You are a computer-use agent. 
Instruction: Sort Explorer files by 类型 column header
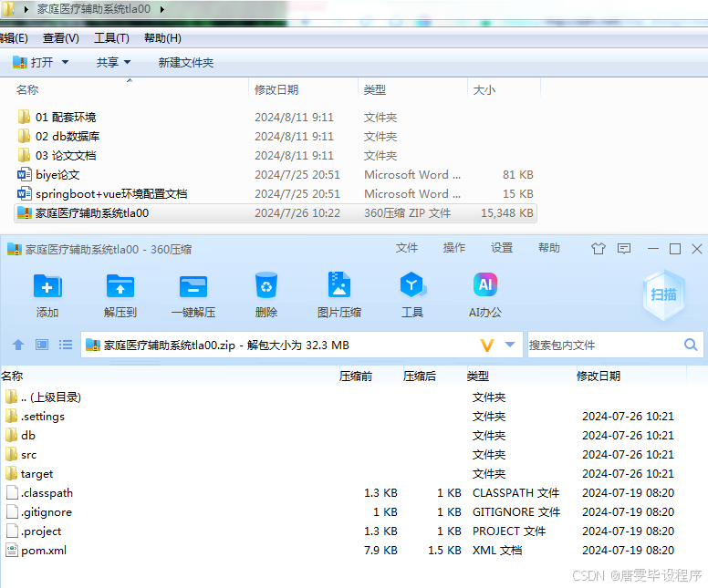[412, 90]
